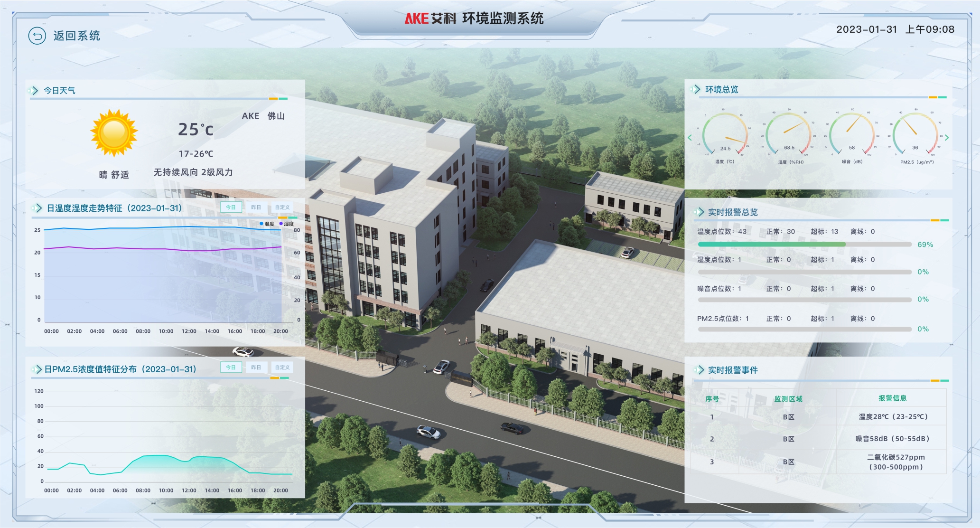The image size is (980, 528).
Task: Click arrow icon beside 今日天气 title
Action: point(34,90)
